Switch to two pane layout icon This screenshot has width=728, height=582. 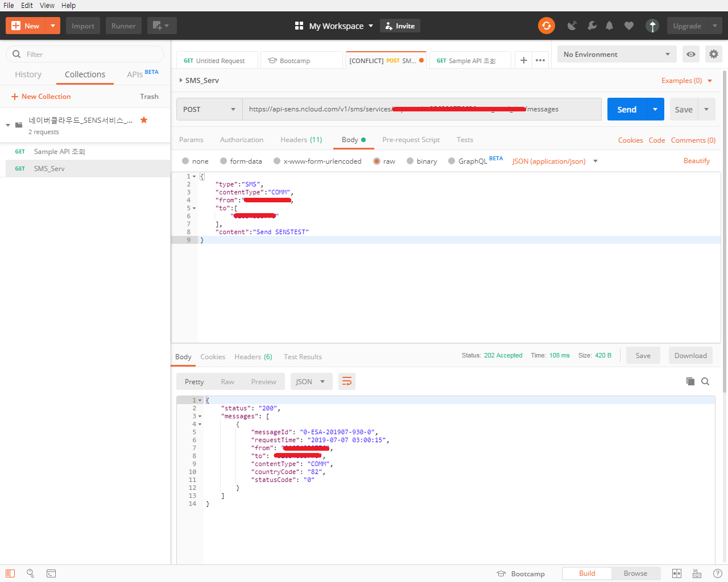click(x=677, y=573)
